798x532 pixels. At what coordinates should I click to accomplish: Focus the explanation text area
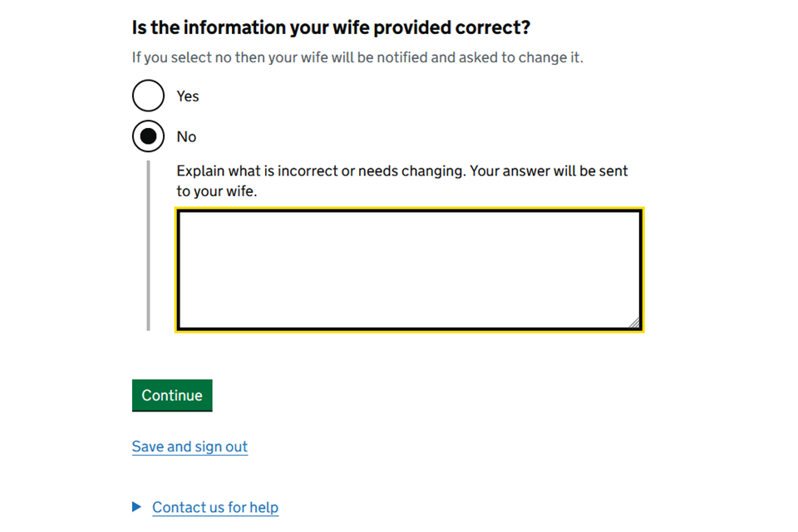point(409,269)
